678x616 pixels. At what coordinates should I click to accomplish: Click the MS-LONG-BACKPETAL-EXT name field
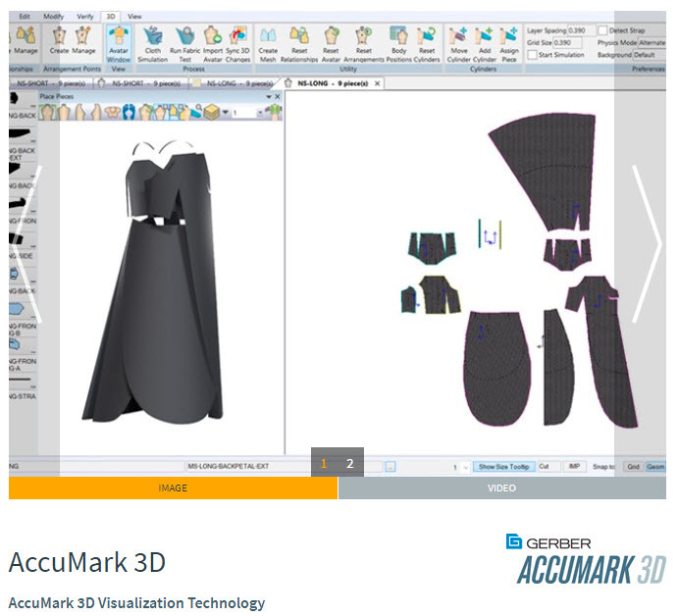pyautogui.click(x=248, y=467)
